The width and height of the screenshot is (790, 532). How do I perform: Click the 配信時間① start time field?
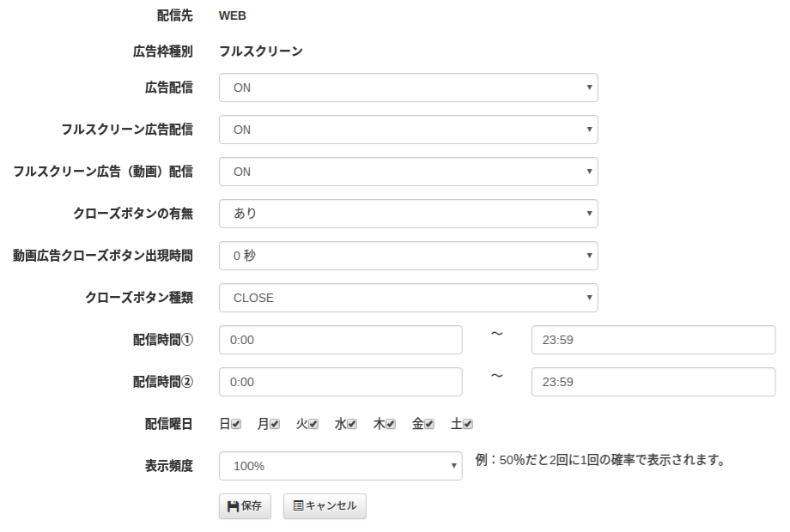click(x=341, y=340)
